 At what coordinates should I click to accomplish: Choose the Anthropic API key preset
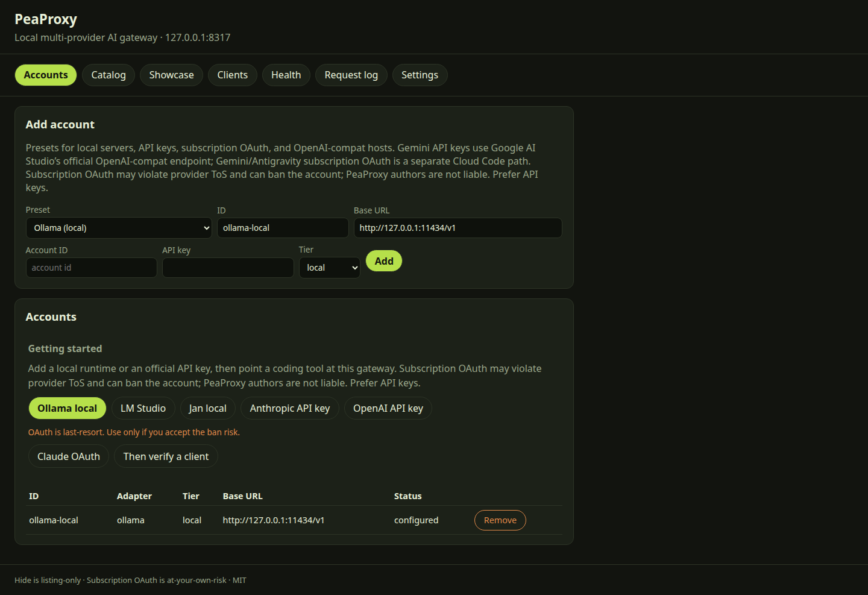[290, 408]
